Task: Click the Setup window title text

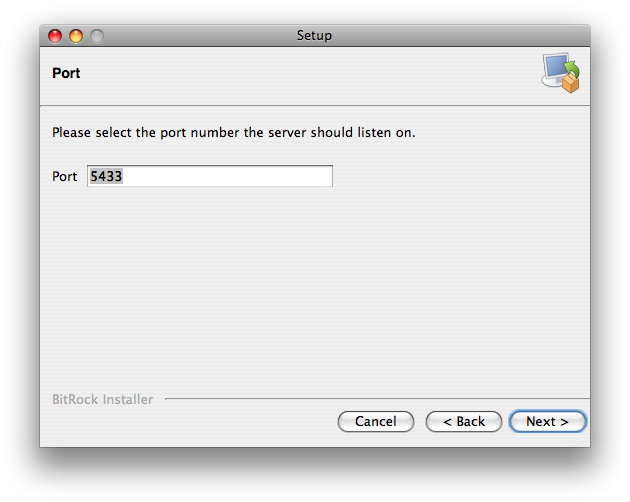Action: pyautogui.click(x=314, y=36)
